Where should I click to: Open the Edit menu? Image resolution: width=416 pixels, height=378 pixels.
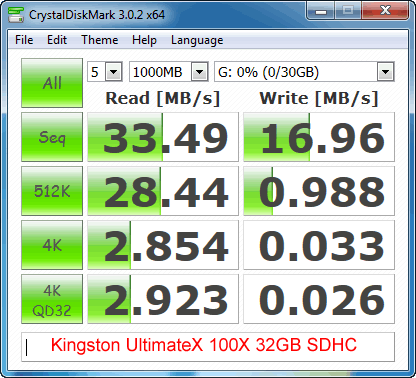click(x=57, y=40)
